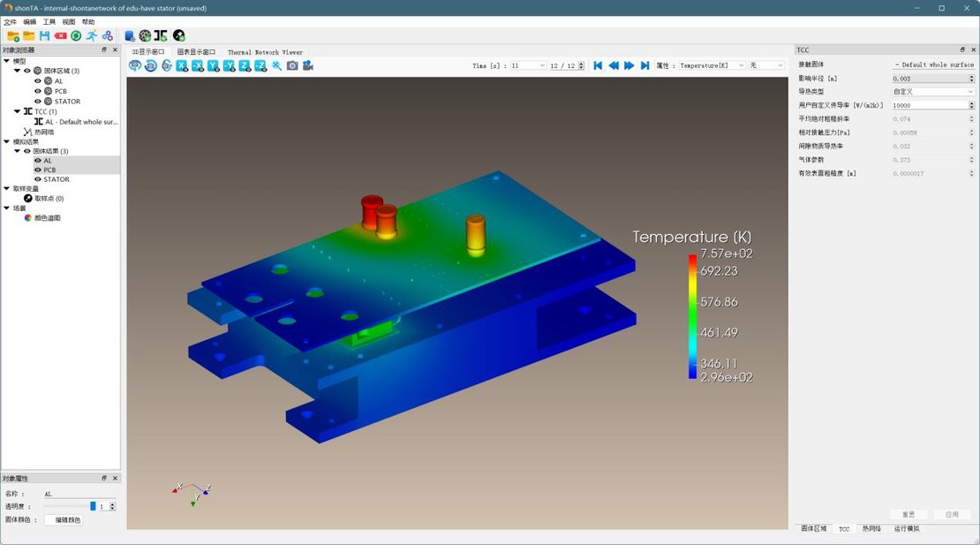Open the Temperature[K] property dropdown
Screen dimensions: 980x545
712,65
